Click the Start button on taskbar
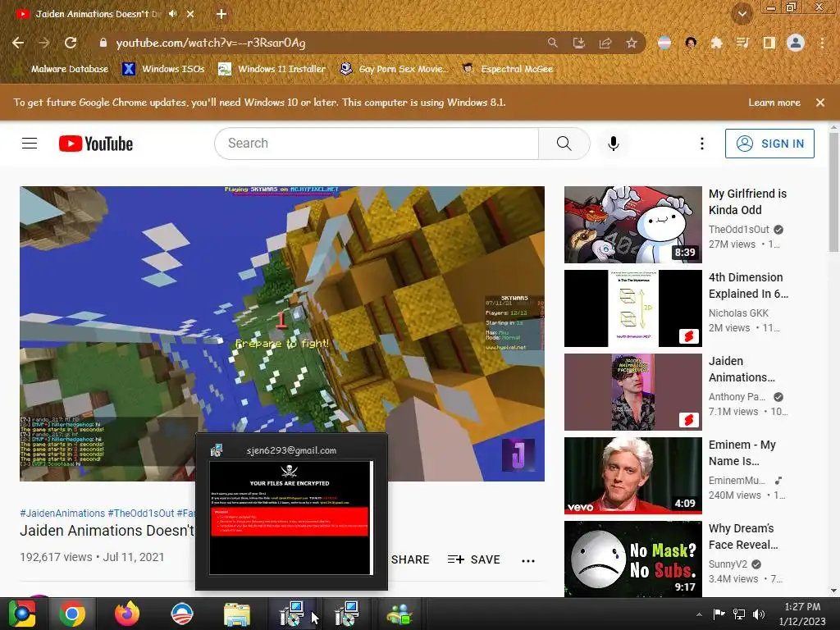Image resolution: width=840 pixels, height=630 pixels. pos(21,614)
